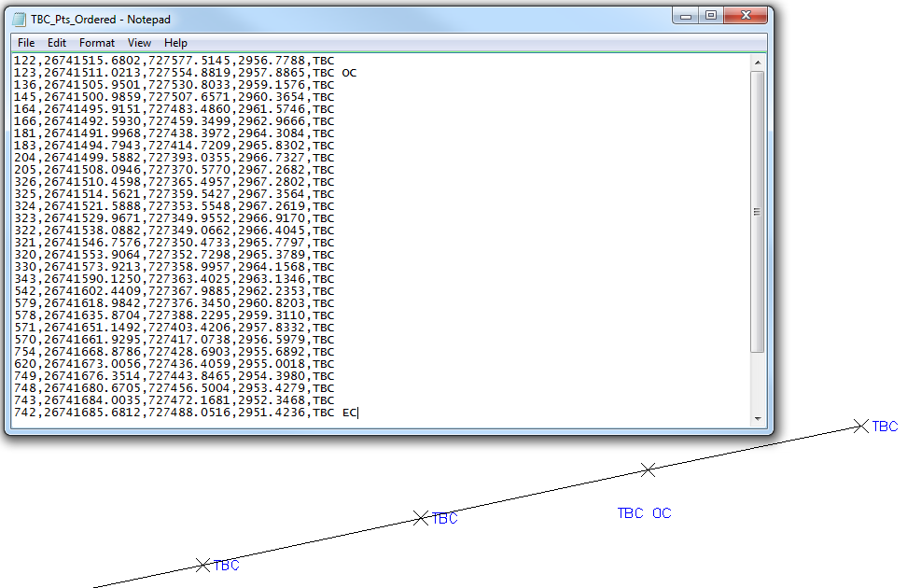
Task: Click the middle TBC label on the alignment line
Action: [x=446, y=519]
